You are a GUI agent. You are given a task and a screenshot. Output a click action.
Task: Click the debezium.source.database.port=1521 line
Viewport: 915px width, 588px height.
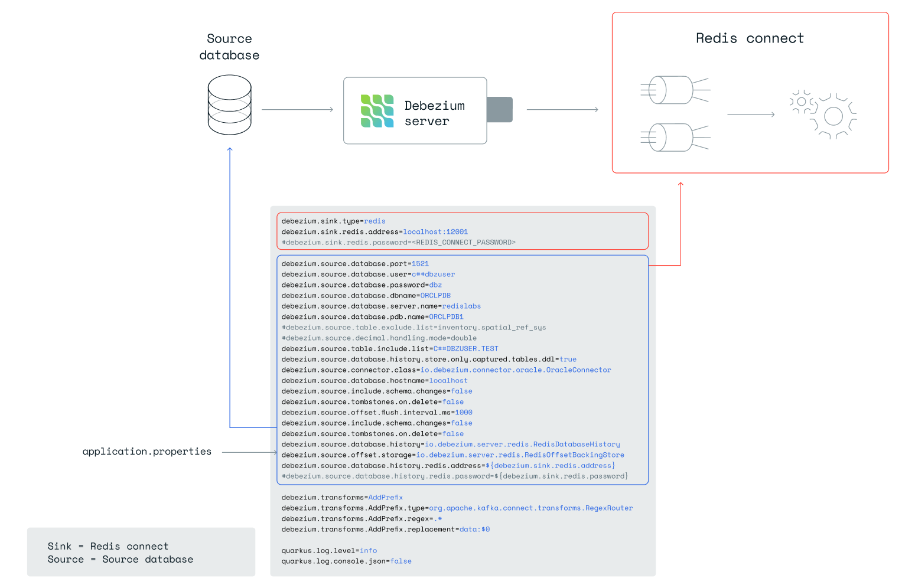pos(355,264)
